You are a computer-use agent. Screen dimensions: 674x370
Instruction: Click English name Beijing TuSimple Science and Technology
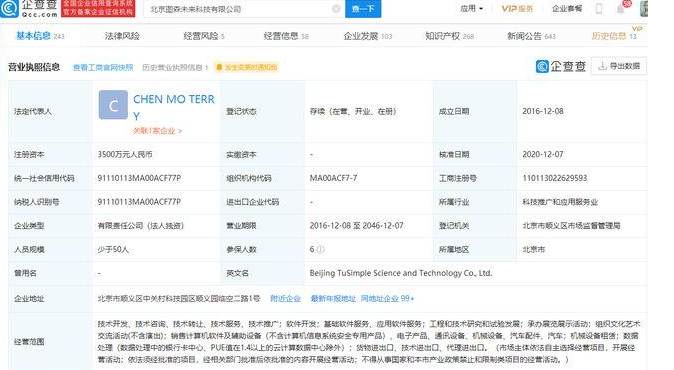tap(401, 273)
